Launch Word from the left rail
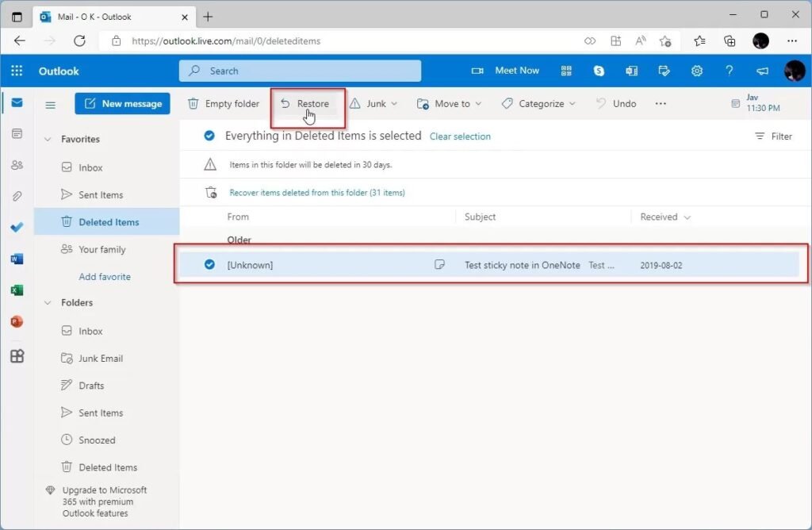The image size is (812, 530). (17, 259)
